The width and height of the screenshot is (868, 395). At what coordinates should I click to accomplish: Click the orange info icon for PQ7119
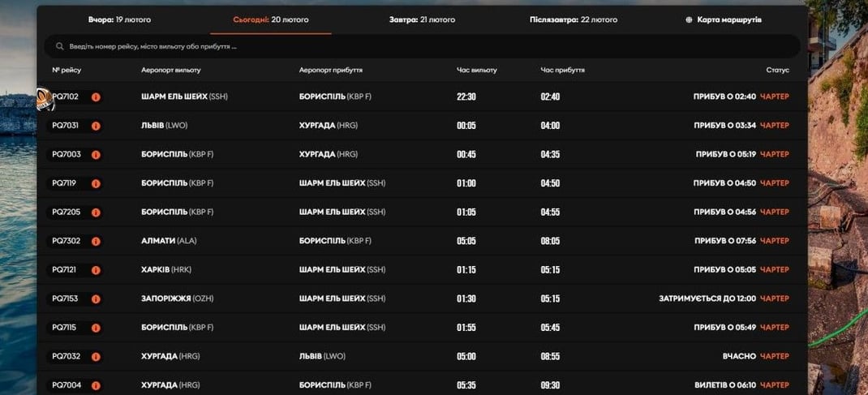[96, 183]
